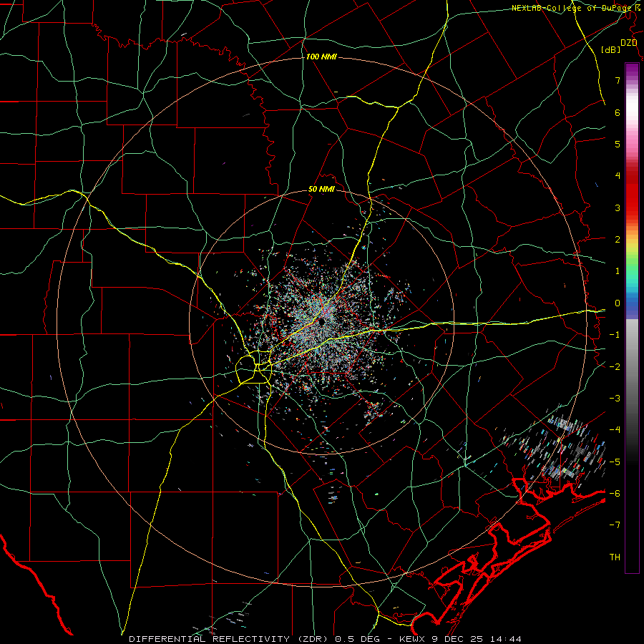The image size is (644, 644).
Task: Click the 0 value on the color scale
Action: [x=618, y=303]
